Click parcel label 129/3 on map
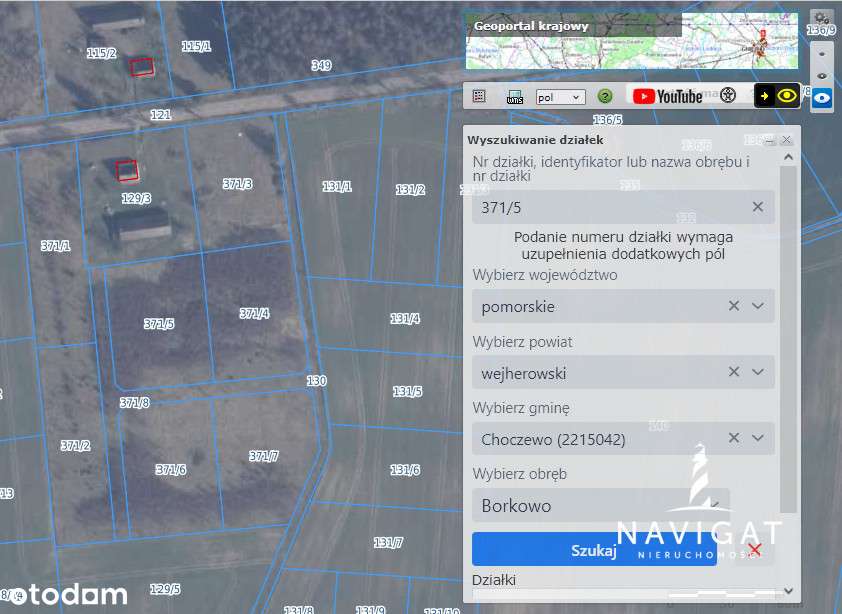 click(x=136, y=198)
